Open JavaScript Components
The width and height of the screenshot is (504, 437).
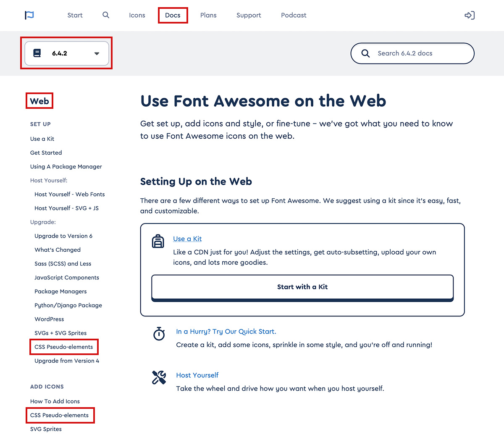point(67,277)
